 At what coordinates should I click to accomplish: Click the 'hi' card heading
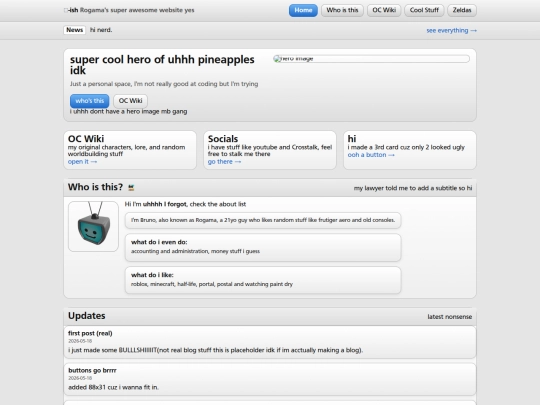352,139
